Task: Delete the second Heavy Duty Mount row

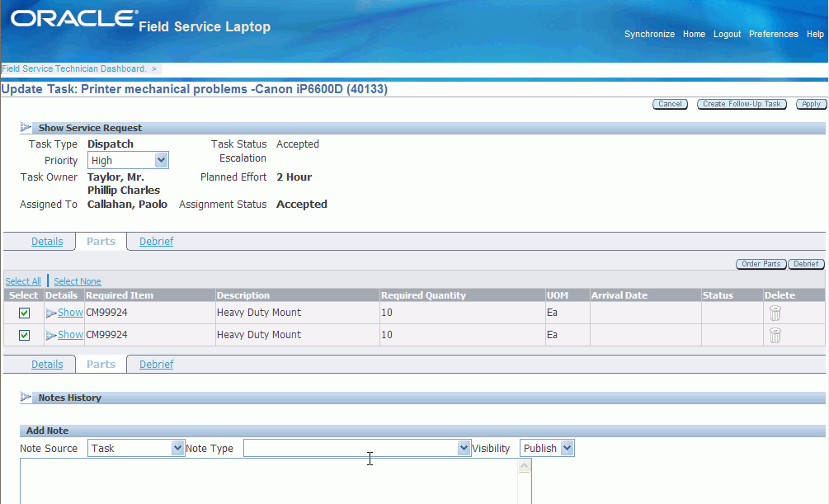Action: (775, 335)
